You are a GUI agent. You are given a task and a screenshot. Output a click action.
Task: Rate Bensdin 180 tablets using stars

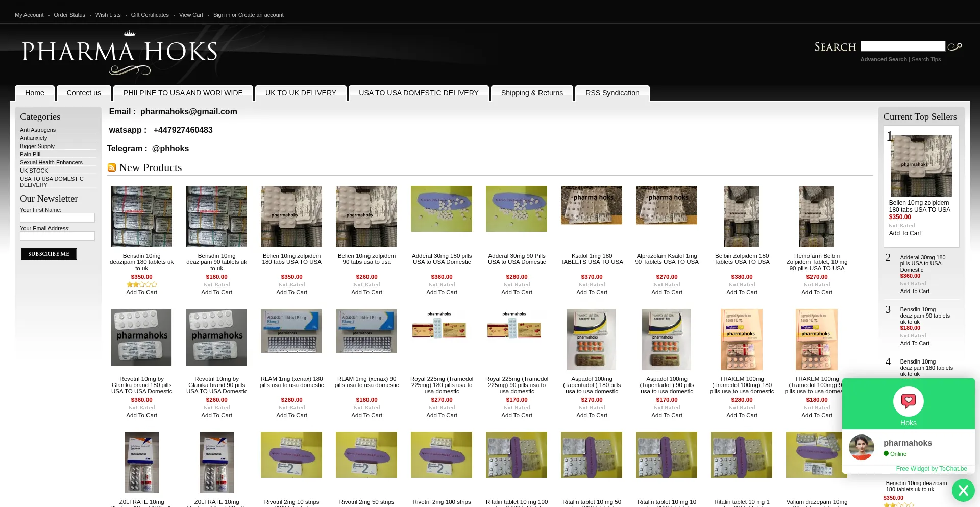(x=142, y=284)
